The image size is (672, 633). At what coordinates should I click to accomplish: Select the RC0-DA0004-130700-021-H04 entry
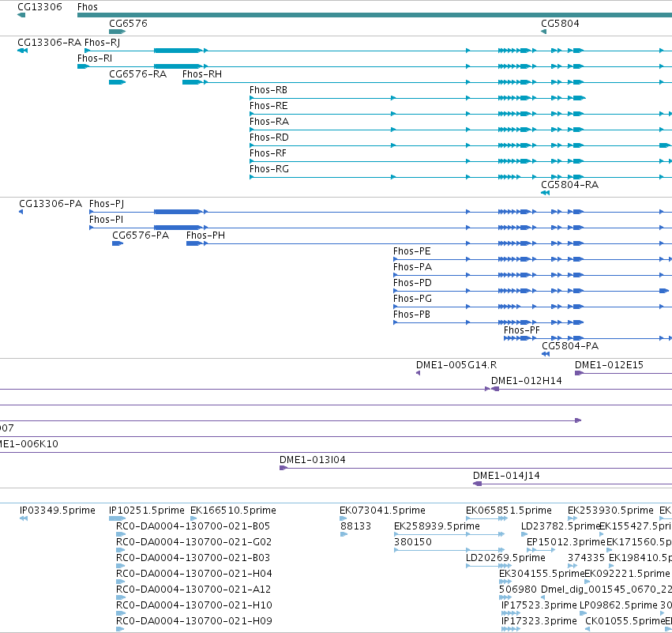point(194,574)
